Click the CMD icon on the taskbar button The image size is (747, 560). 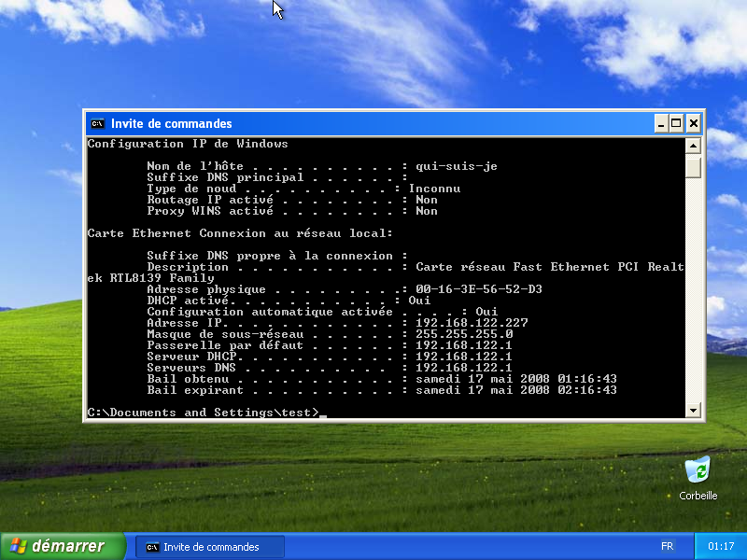coord(151,547)
